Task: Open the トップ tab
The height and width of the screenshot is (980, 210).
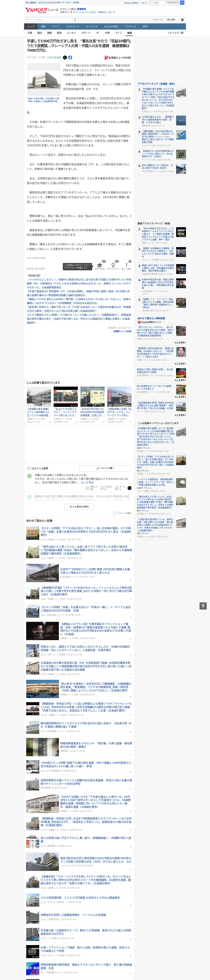Action: 31,27
